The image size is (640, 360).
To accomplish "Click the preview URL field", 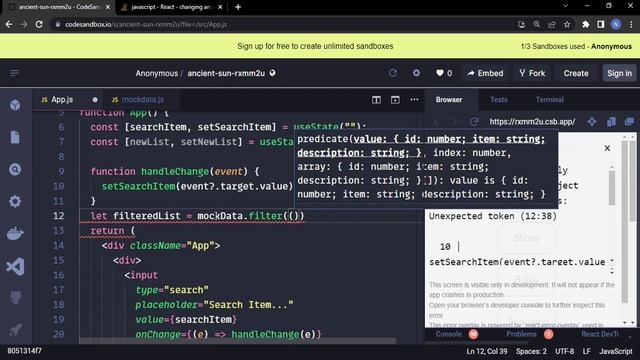I will (x=532, y=122).
